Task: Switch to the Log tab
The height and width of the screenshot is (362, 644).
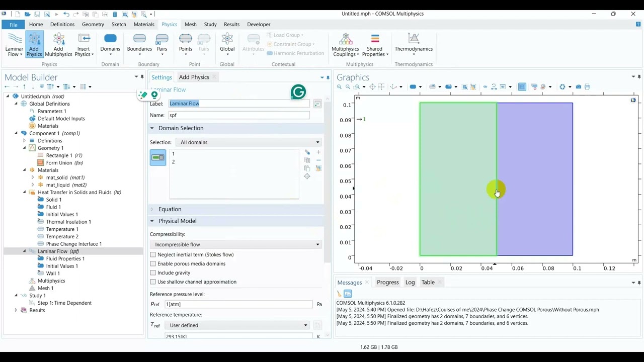Action: coord(410,282)
